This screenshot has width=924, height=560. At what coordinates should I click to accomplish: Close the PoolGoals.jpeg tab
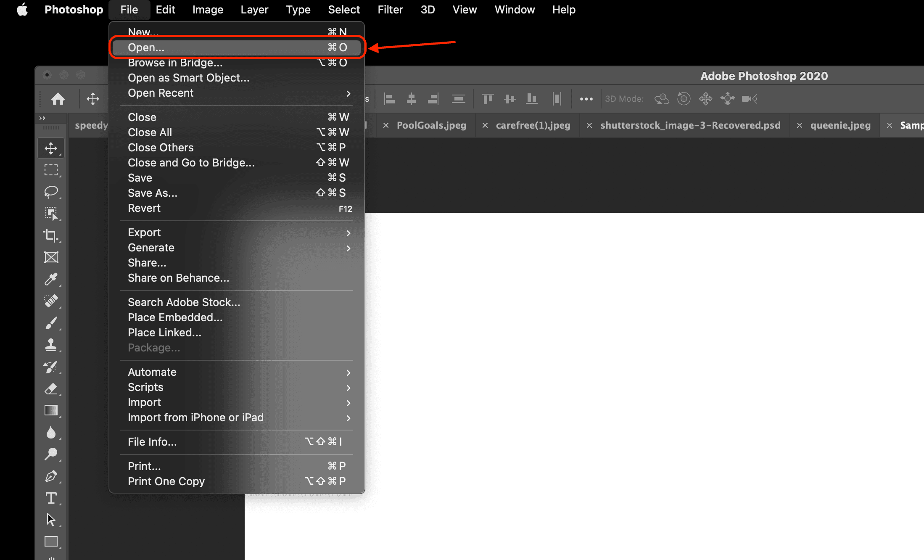click(386, 125)
